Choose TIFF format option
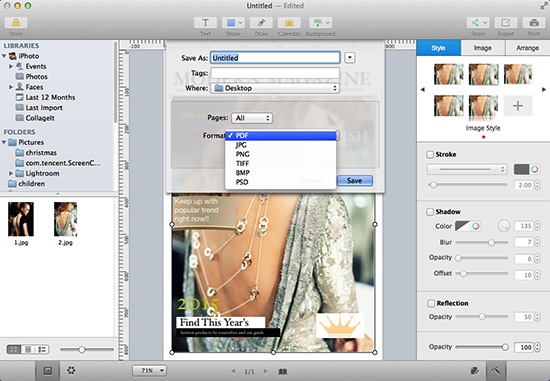The width and height of the screenshot is (550, 381). [x=281, y=163]
